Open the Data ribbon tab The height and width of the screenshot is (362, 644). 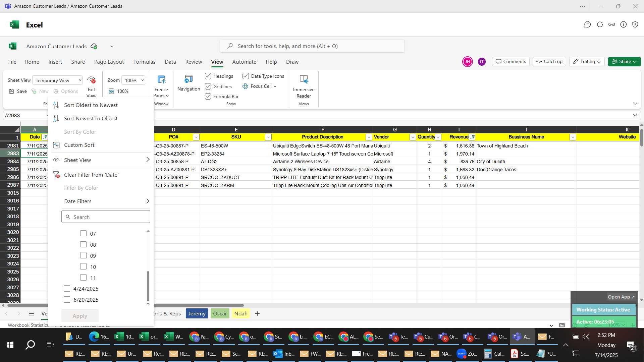coord(170,62)
